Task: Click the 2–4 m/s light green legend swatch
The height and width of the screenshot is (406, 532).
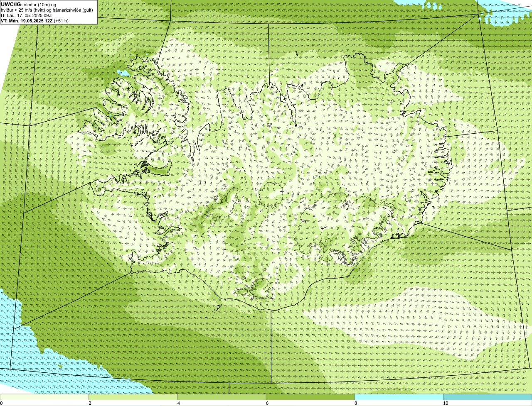Action: pos(133,397)
